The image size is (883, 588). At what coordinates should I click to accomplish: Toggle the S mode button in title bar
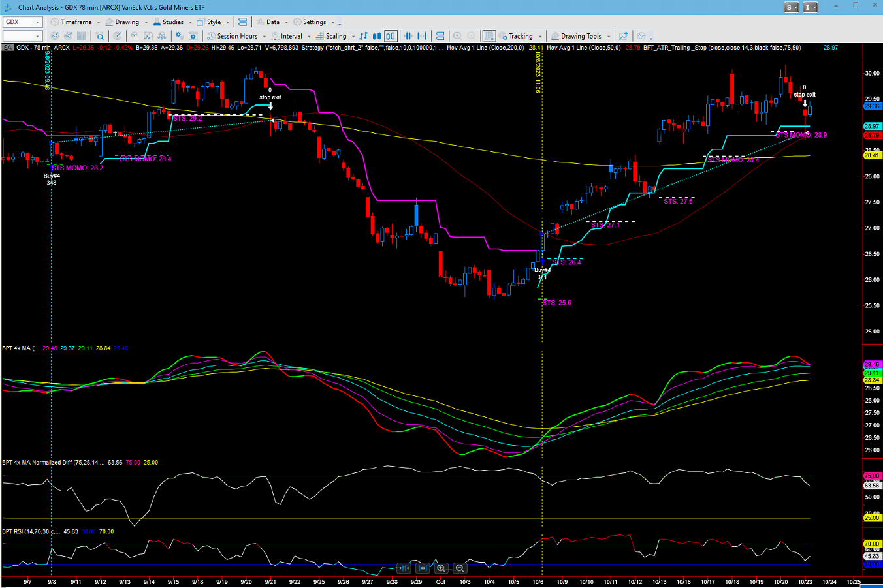tap(791, 7)
